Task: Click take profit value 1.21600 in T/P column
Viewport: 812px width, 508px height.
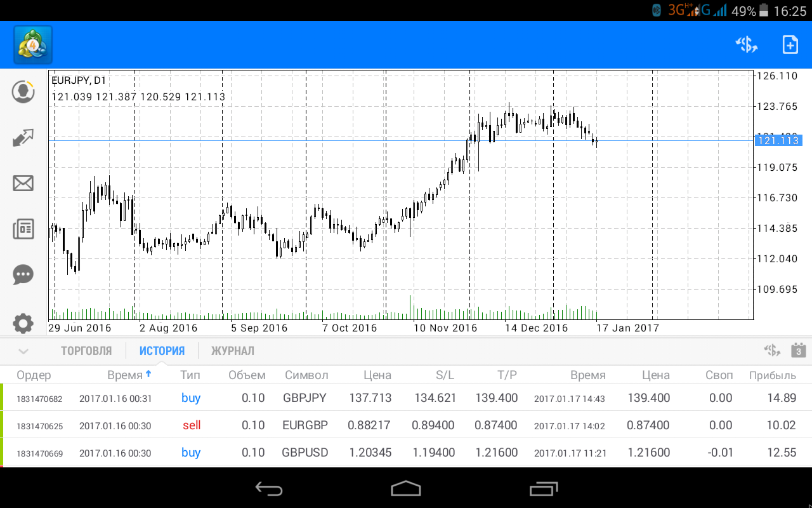Action: [496, 453]
